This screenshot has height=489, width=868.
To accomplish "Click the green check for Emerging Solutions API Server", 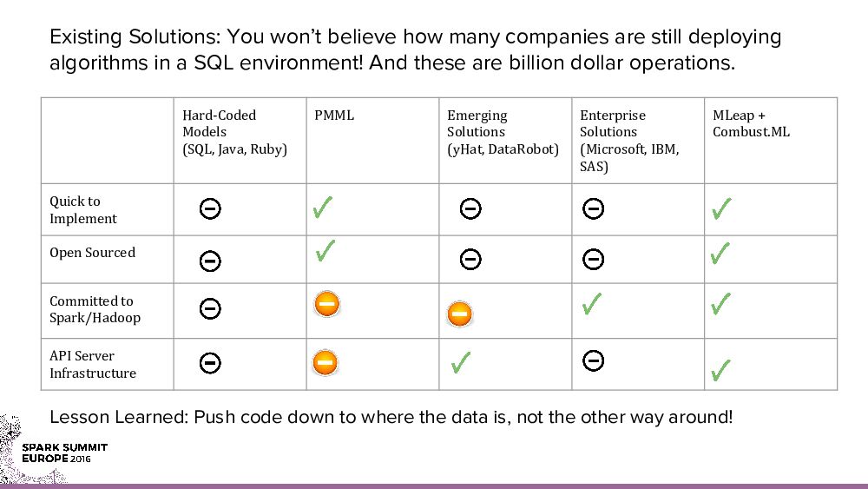I will 461,362.
